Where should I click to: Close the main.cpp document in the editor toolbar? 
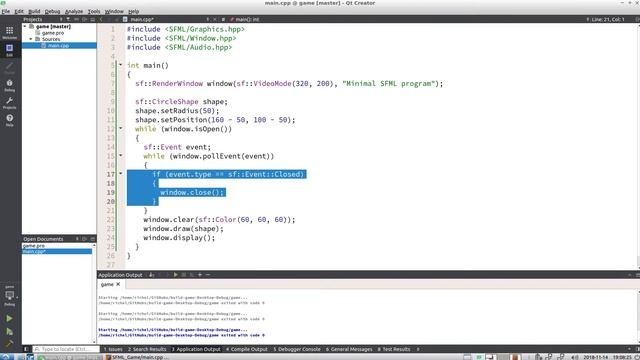click(x=215, y=19)
